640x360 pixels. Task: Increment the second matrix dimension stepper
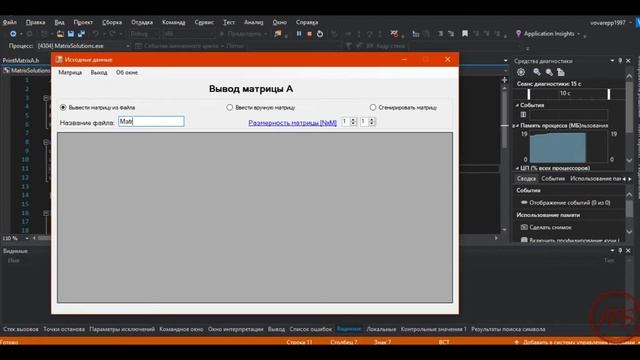(x=371, y=120)
